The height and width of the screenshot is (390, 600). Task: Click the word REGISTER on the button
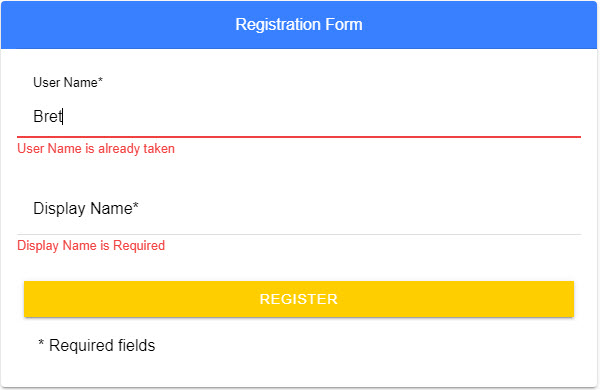pyautogui.click(x=299, y=299)
